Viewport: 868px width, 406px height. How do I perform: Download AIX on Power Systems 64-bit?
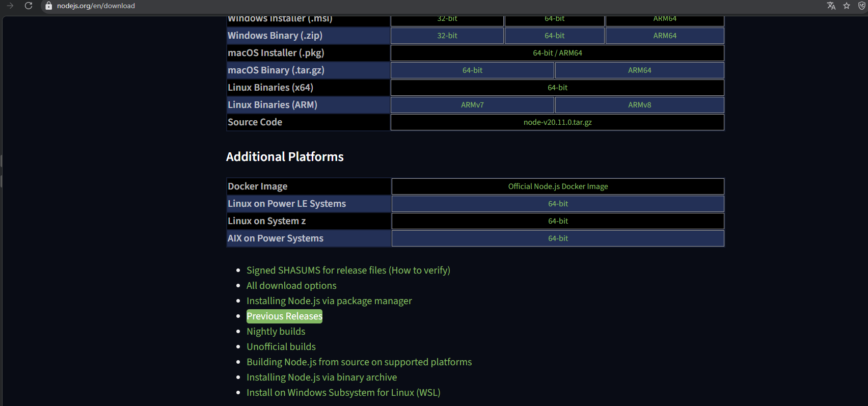pos(558,238)
